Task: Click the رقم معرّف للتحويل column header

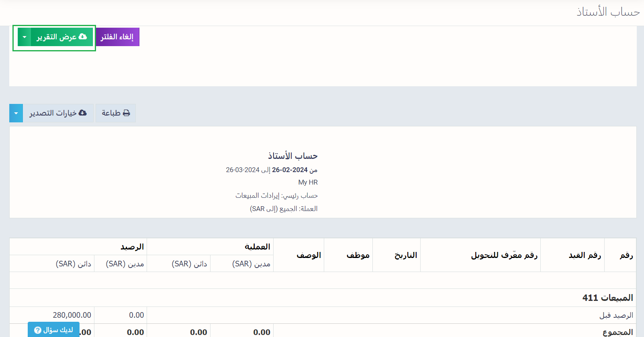Action: 504,255
